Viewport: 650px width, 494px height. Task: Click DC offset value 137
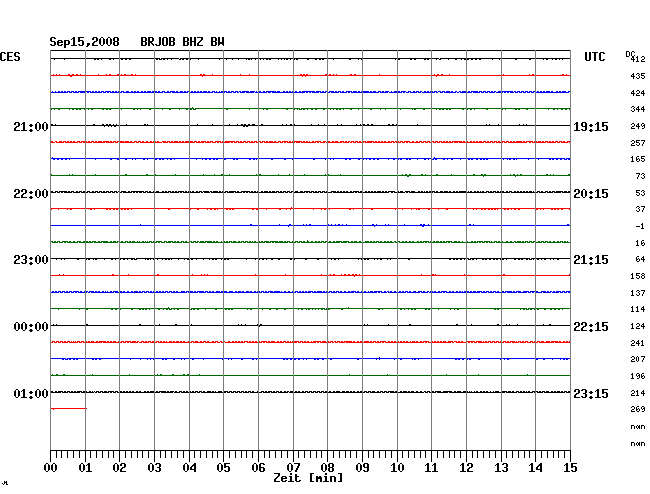click(638, 293)
